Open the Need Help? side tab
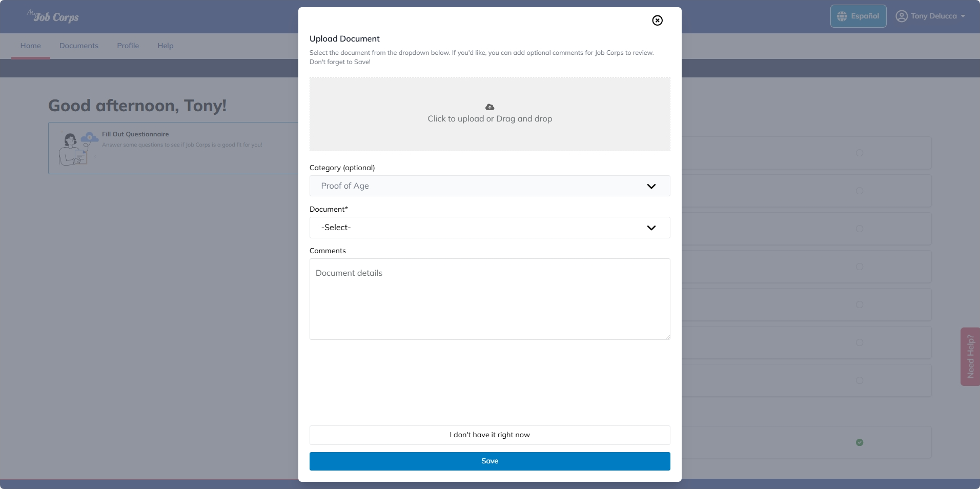 pos(970,357)
